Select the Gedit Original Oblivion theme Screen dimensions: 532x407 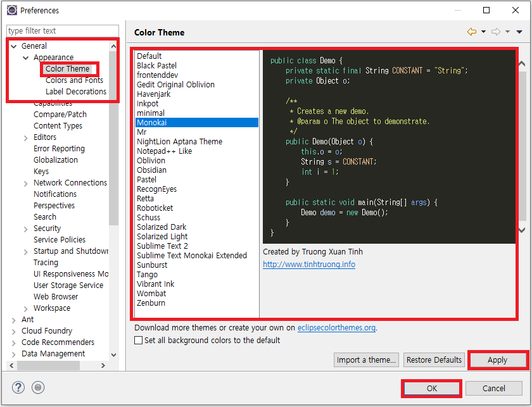tap(197, 84)
